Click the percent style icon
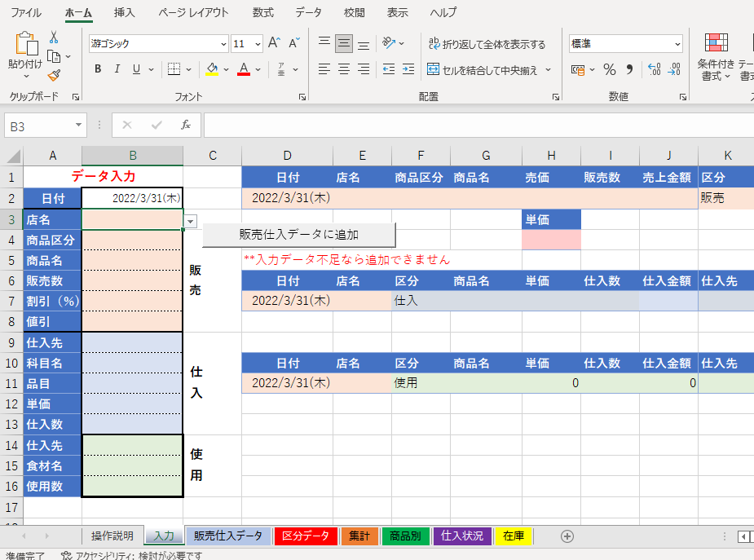 pyautogui.click(x=610, y=70)
